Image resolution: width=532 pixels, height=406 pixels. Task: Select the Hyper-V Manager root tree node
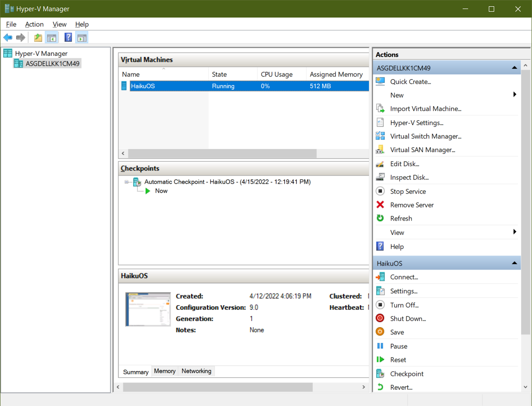[x=41, y=53]
